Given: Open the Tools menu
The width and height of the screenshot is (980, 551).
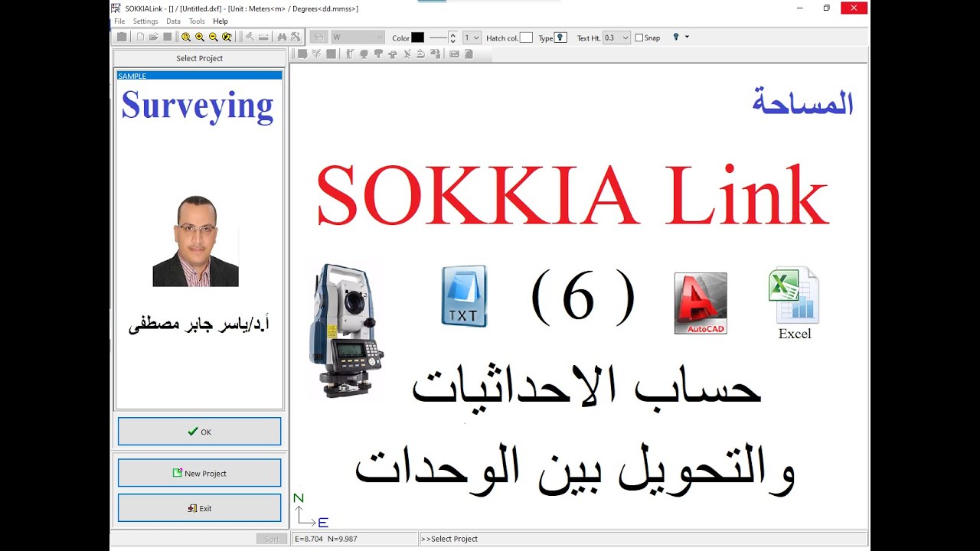Looking at the screenshot, I should (x=197, y=21).
